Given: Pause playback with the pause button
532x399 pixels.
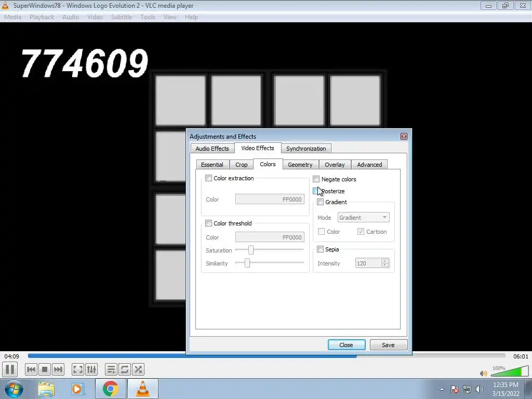Looking at the screenshot, I should (10, 369).
